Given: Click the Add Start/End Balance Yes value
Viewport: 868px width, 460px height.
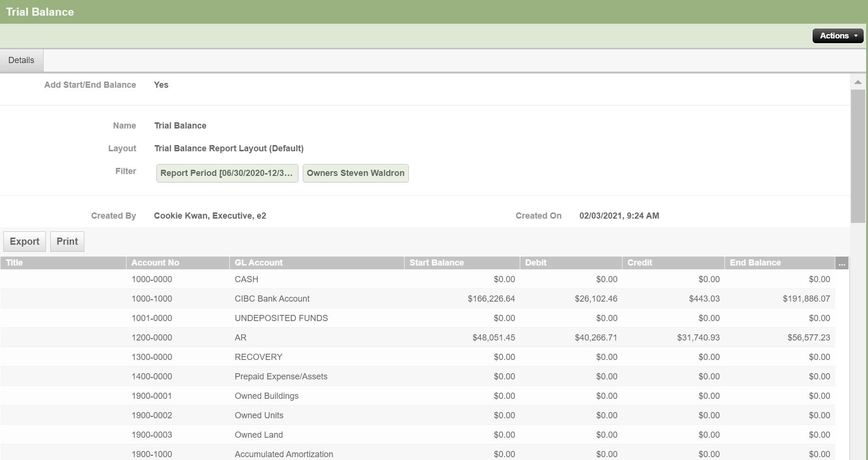Looking at the screenshot, I should tap(161, 85).
